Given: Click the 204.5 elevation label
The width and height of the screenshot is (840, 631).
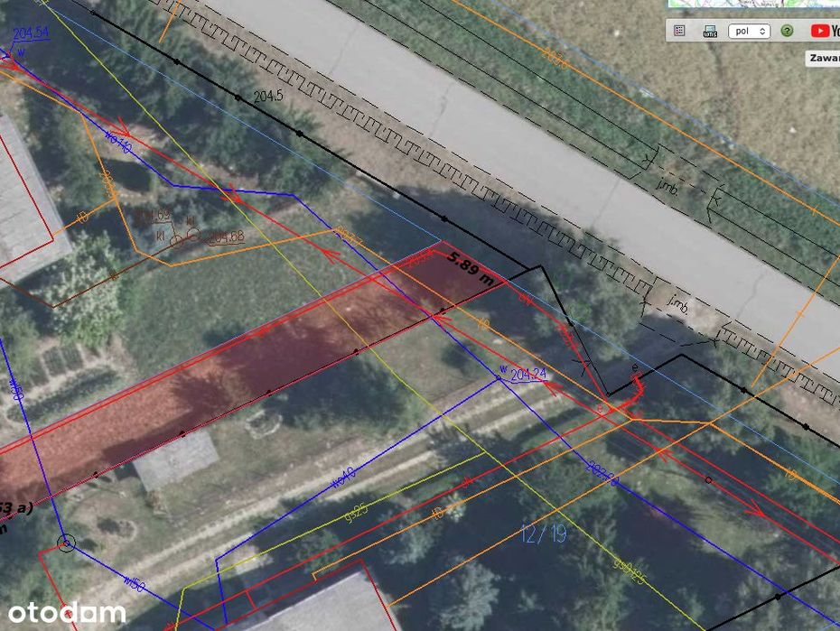Looking at the screenshot, I should pos(268,97).
